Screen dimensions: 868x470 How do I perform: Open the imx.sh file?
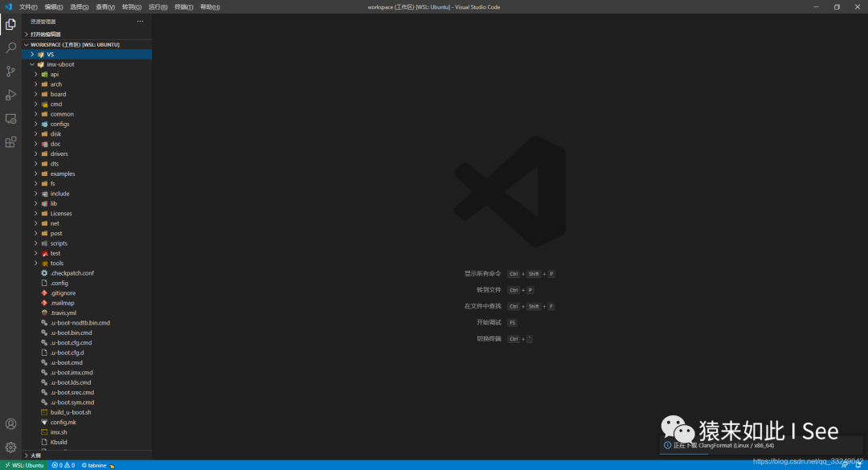coord(87,433)
